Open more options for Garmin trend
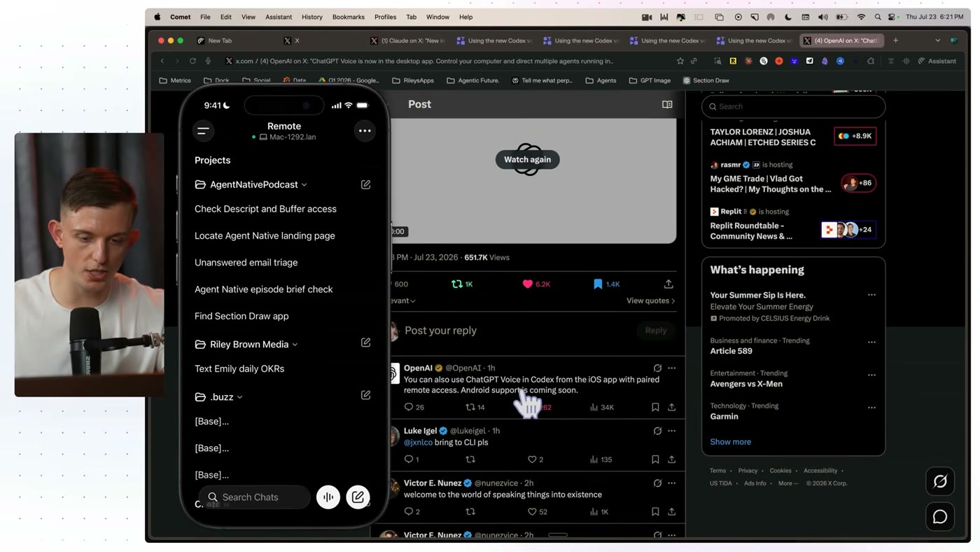 pos(871,407)
